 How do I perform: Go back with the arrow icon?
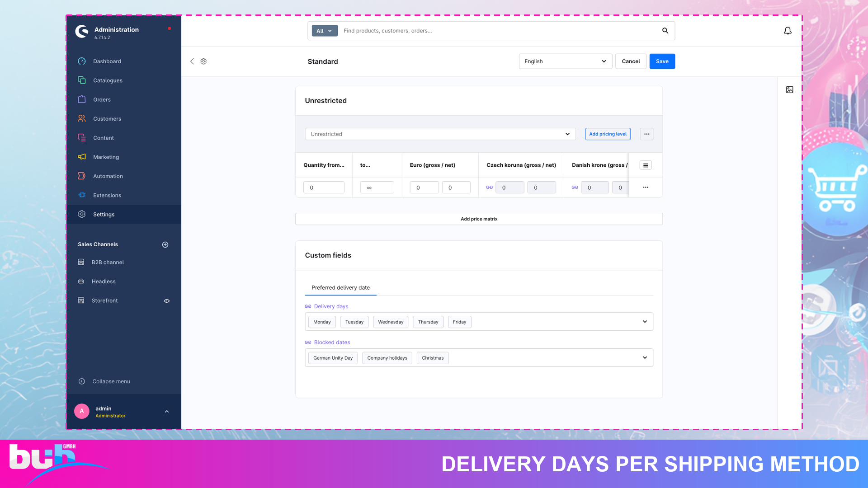[x=192, y=61]
